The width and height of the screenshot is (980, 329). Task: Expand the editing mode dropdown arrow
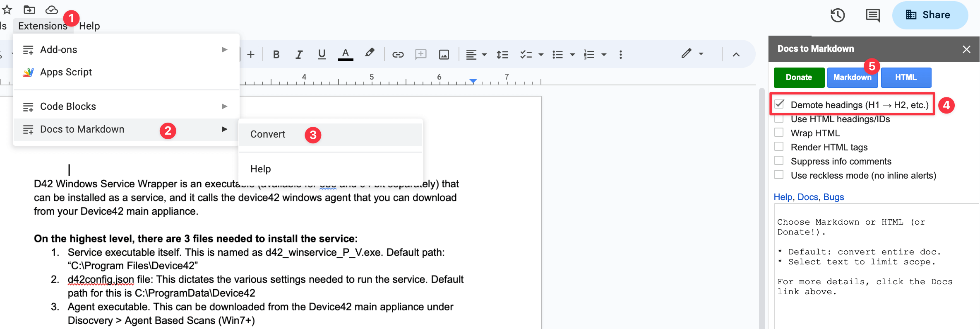pyautogui.click(x=701, y=54)
